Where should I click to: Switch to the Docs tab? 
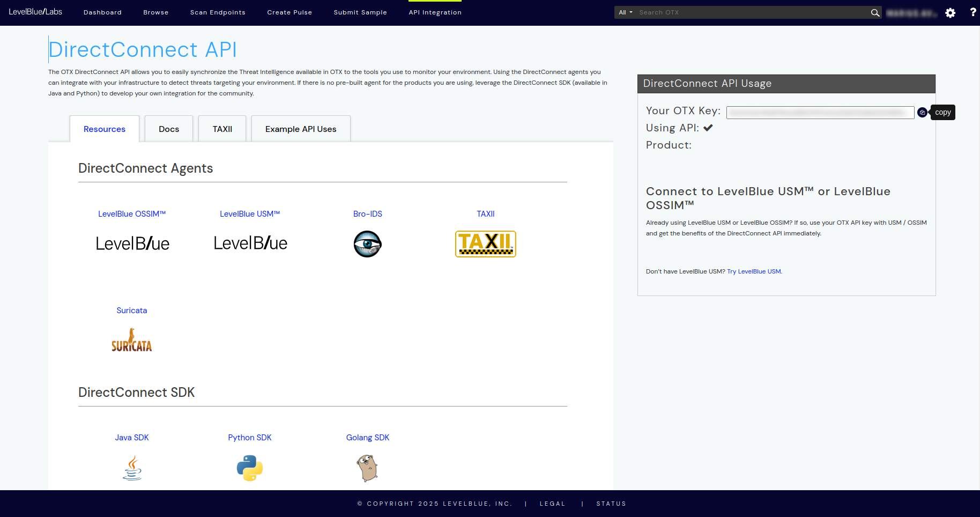[x=169, y=129]
